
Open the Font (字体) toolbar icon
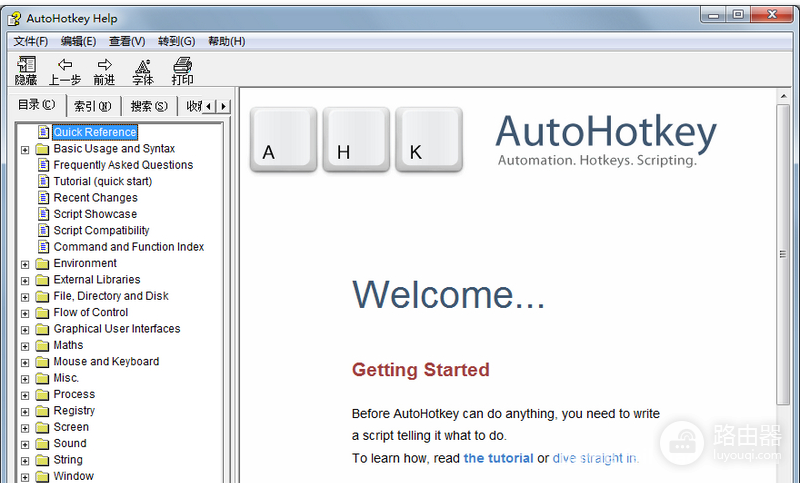click(143, 66)
